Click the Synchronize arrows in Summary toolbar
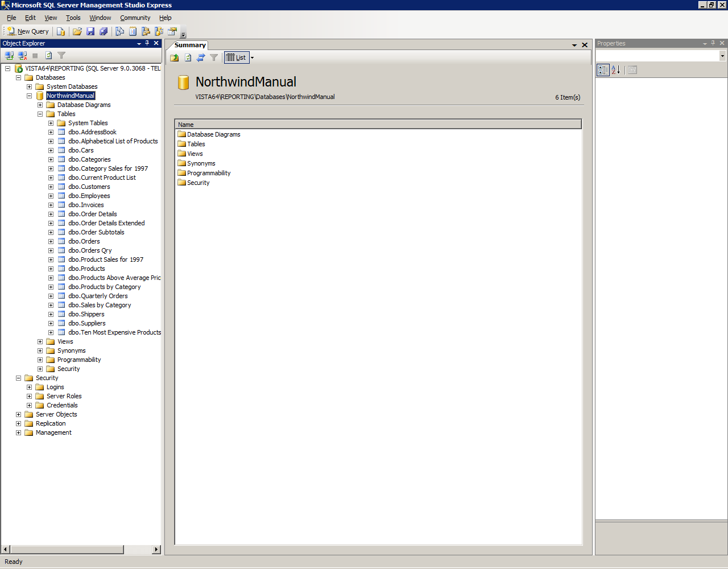The height and width of the screenshot is (569, 728). (x=201, y=57)
